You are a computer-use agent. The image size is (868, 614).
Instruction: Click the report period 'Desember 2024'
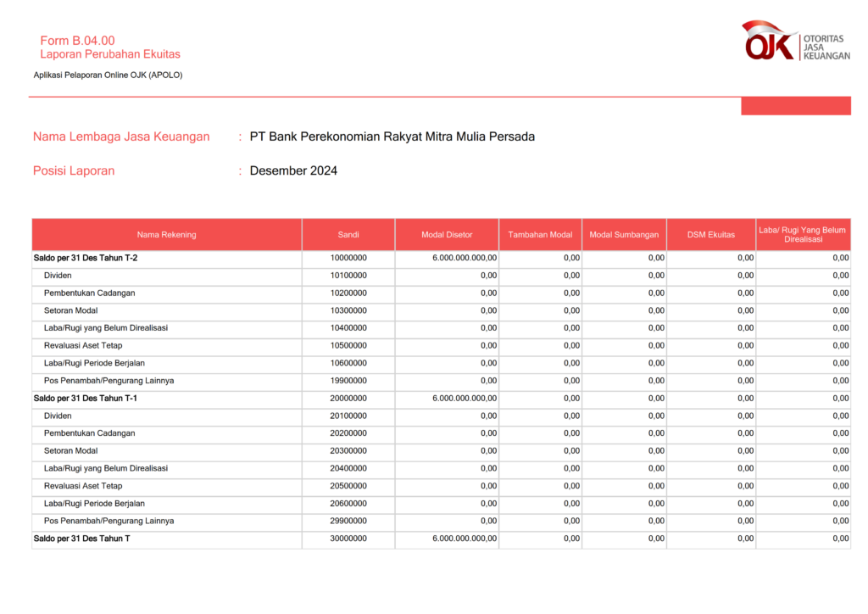293,170
